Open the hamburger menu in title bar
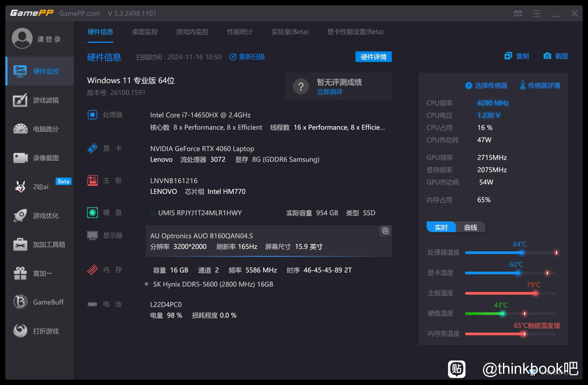Viewport: 588px width, 385px height. tap(536, 13)
